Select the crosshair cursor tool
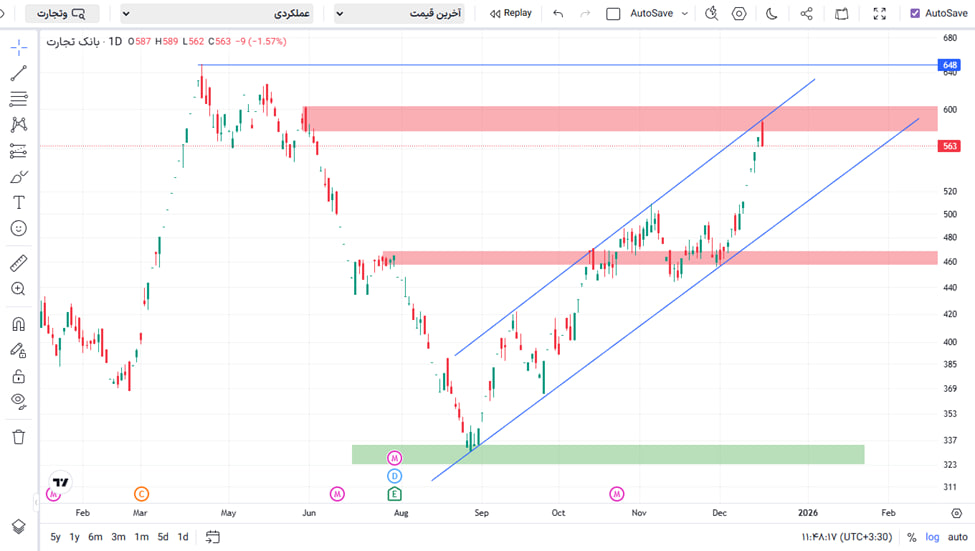The image size is (975, 551). [19, 47]
